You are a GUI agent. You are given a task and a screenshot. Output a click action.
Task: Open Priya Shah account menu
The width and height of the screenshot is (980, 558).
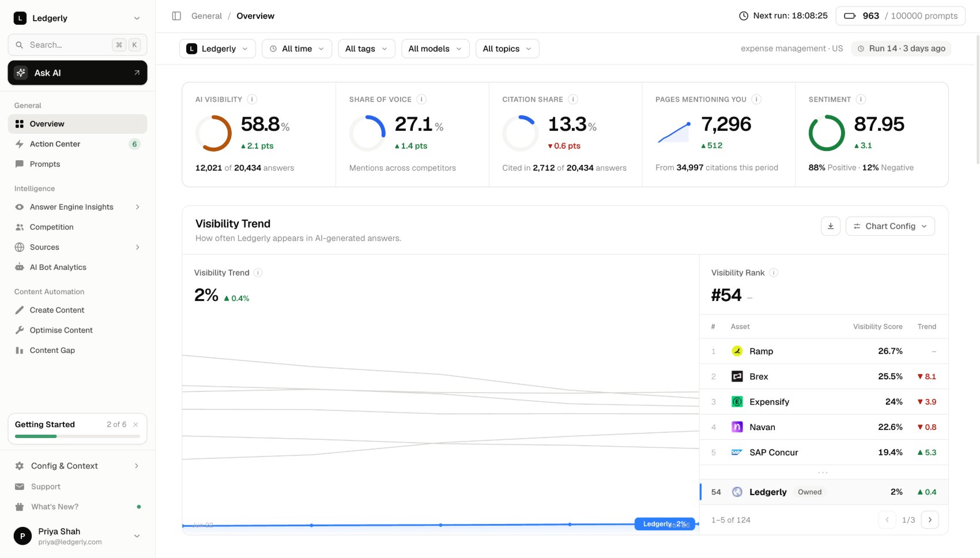pos(77,536)
